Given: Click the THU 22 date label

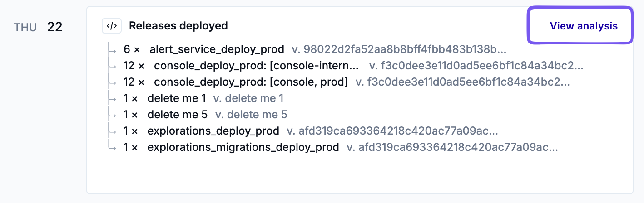Looking at the screenshot, I should point(38,27).
